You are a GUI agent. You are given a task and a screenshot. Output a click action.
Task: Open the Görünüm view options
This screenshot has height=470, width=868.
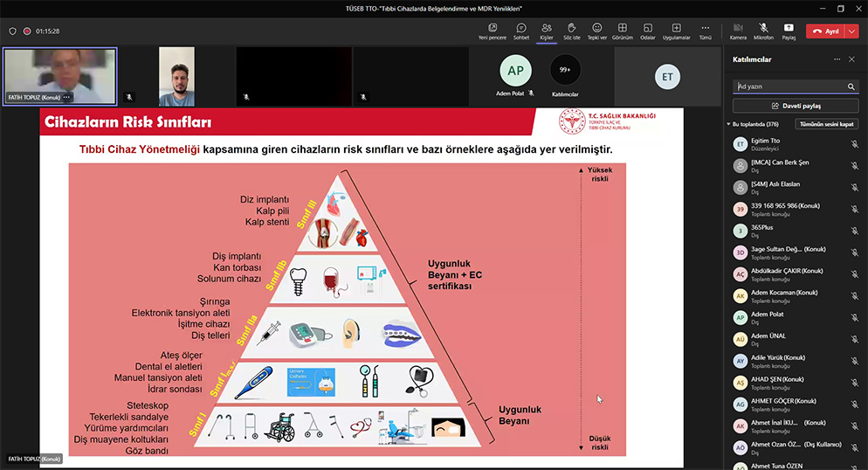tap(622, 31)
